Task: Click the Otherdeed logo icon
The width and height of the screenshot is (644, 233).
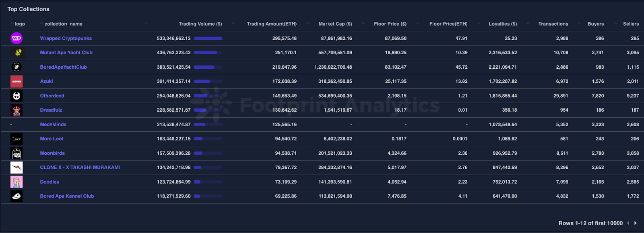Action: coord(16,96)
